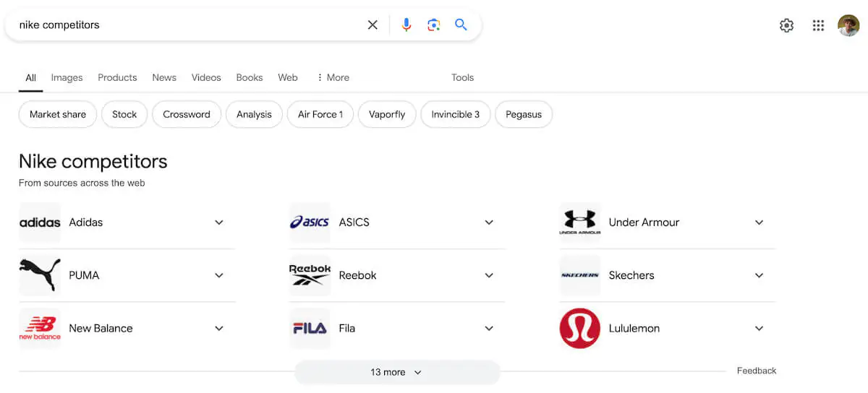
Task: Click the blue magnifier search icon
Action: tap(461, 25)
